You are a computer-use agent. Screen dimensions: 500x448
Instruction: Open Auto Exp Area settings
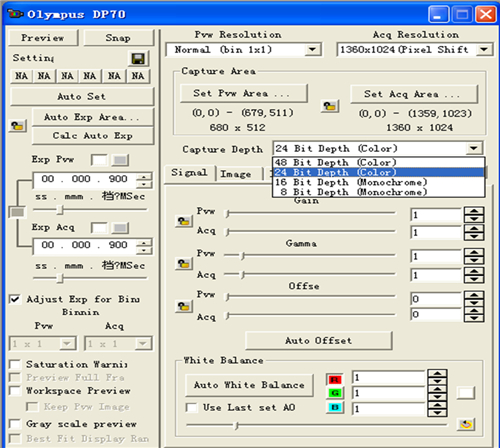coord(92,117)
